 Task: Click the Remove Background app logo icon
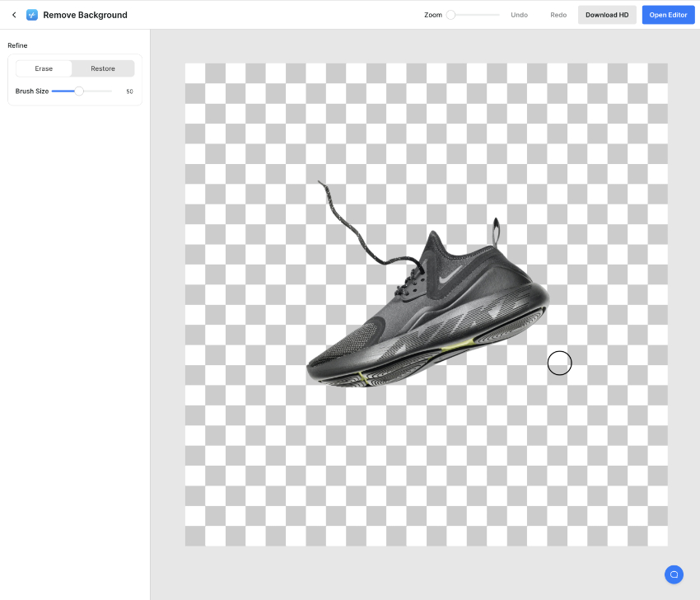(x=32, y=15)
